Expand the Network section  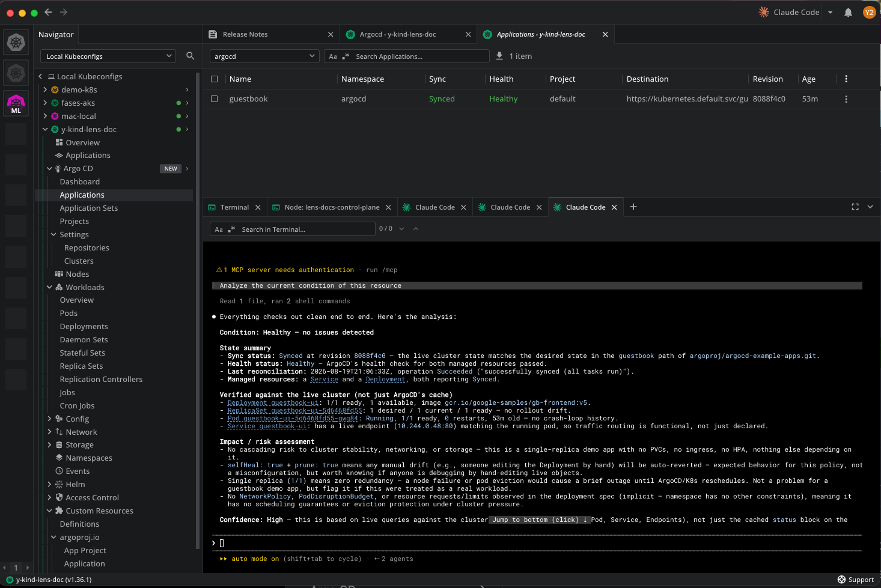pyautogui.click(x=49, y=432)
